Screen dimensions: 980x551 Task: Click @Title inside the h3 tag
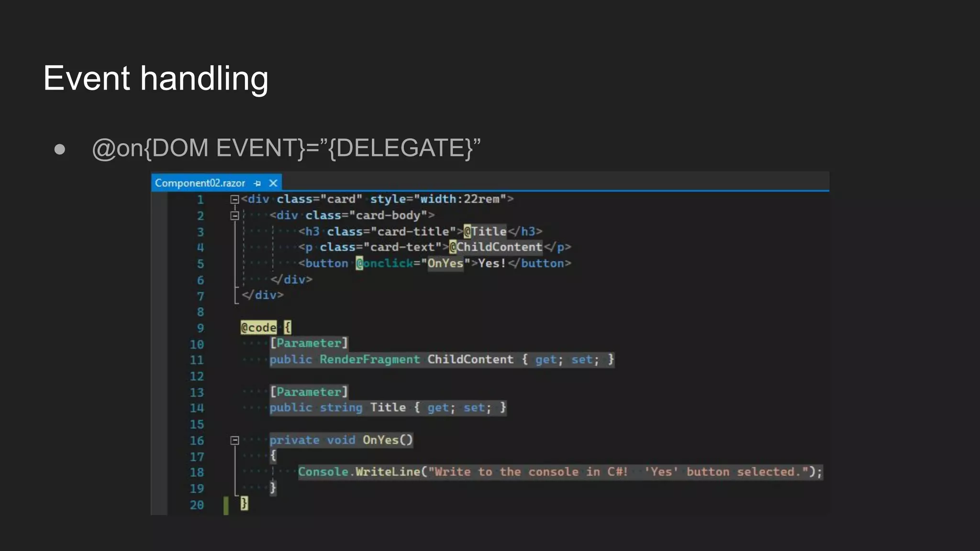point(485,231)
